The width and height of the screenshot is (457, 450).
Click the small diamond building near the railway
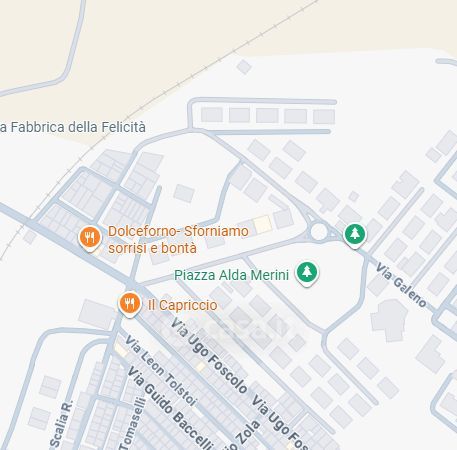[x=244, y=67]
